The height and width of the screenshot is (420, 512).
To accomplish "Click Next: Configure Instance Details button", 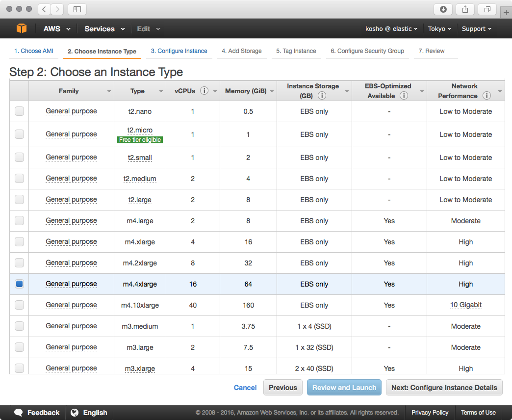I will click(x=444, y=388).
